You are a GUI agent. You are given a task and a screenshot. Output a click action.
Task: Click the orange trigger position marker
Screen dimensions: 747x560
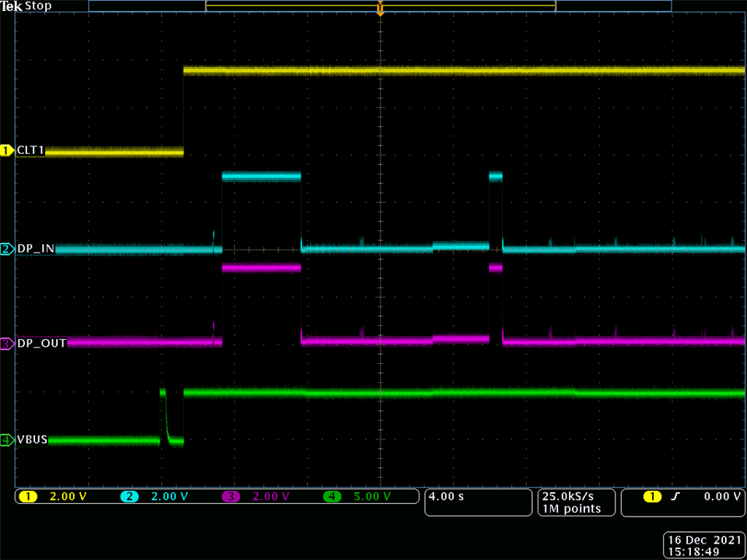[x=380, y=9]
